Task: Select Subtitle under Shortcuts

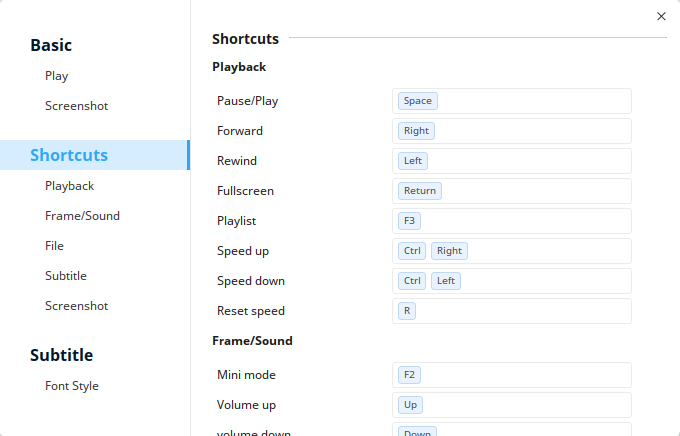Action: tap(66, 276)
